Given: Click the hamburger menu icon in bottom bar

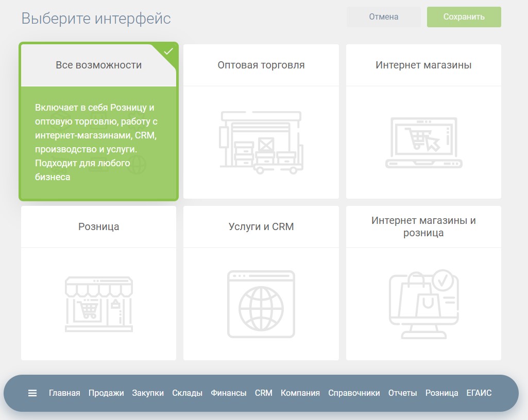Looking at the screenshot, I should point(32,393).
